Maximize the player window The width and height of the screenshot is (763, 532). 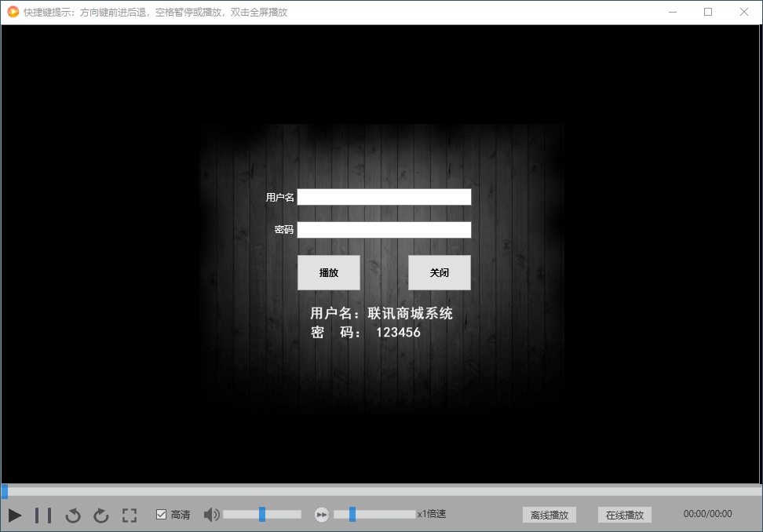point(708,12)
